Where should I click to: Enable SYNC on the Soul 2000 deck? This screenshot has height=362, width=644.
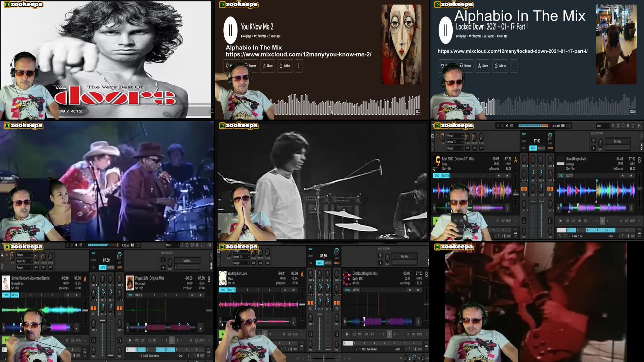(437, 175)
